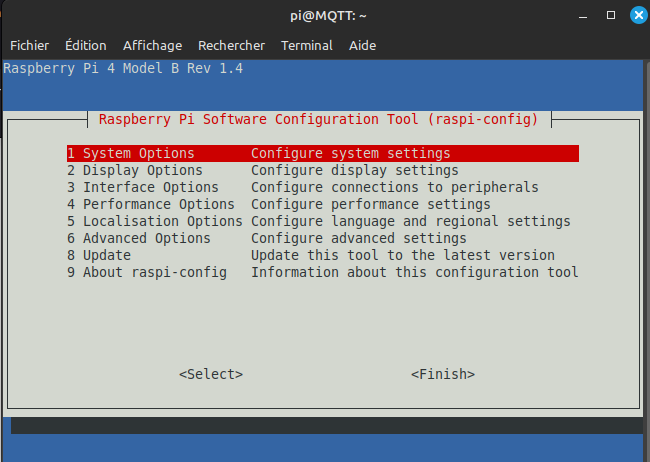This screenshot has height=462, width=650.
Task: Select 1 System Options entry
Action: [130, 154]
